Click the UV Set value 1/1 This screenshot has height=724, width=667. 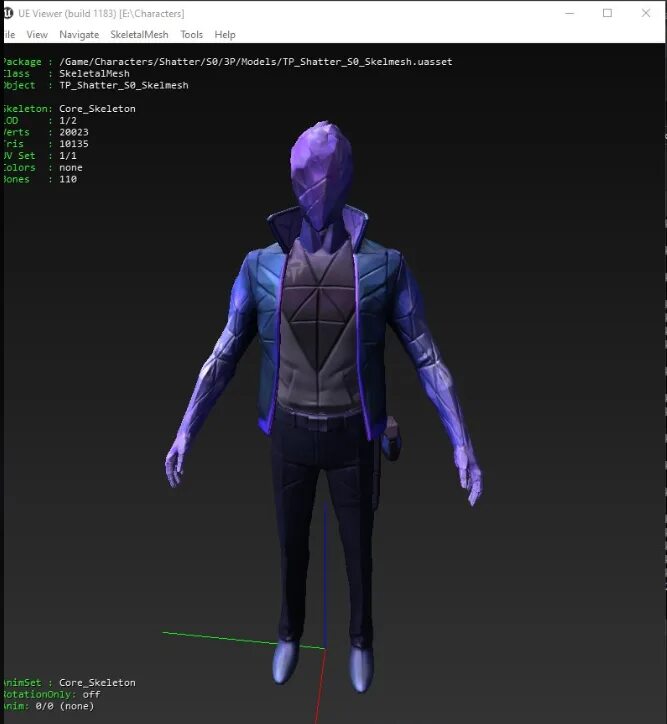pyautogui.click(x=68, y=156)
